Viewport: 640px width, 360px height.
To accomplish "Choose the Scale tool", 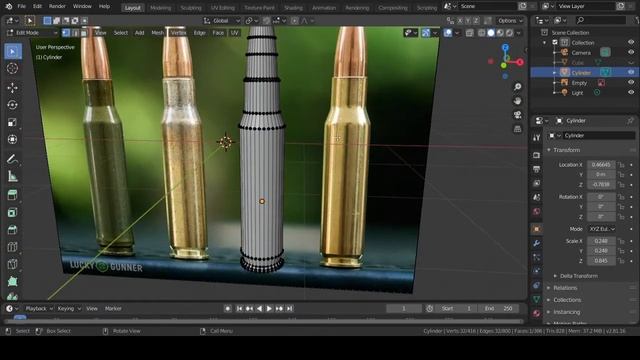I will click(x=12, y=122).
